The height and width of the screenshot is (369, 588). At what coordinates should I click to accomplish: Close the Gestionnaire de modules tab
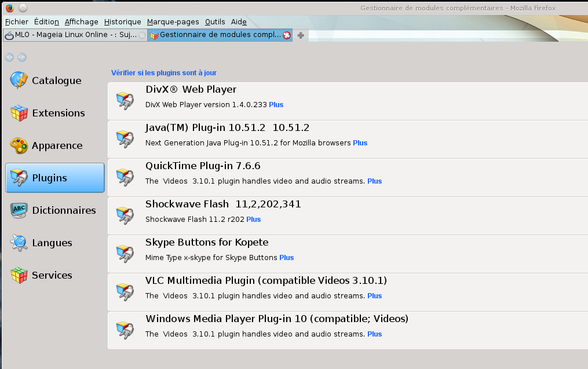point(287,35)
